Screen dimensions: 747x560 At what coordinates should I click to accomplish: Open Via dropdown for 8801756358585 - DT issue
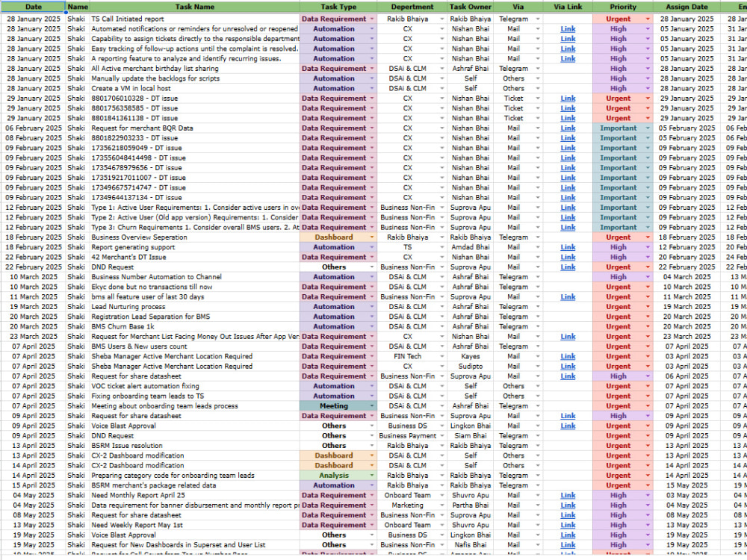click(539, 108)
